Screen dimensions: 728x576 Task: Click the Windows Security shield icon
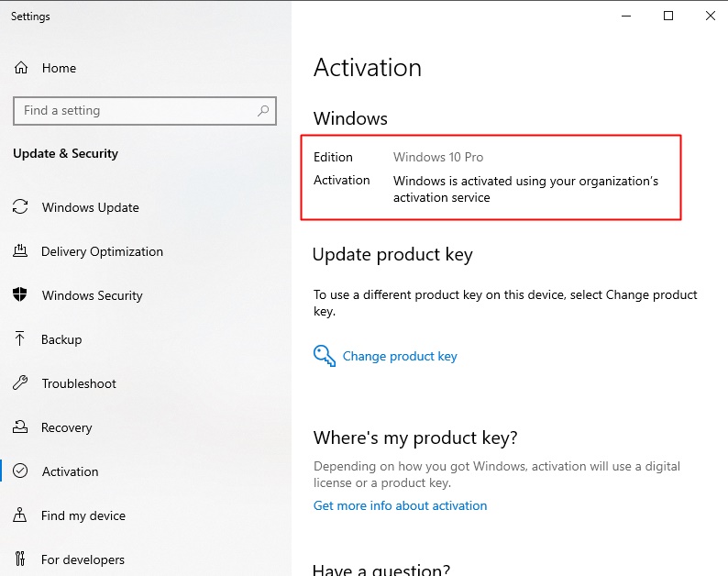(x=20, y=294)
